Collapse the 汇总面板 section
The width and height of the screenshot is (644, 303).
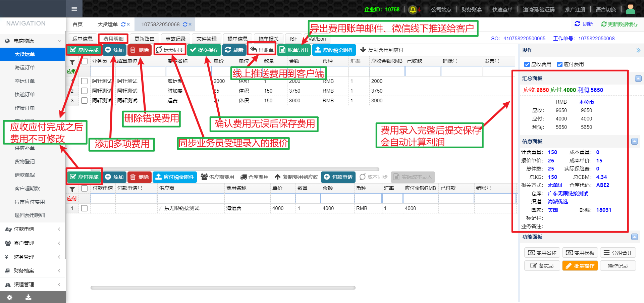pyautogui.click(x=638, y=79)
